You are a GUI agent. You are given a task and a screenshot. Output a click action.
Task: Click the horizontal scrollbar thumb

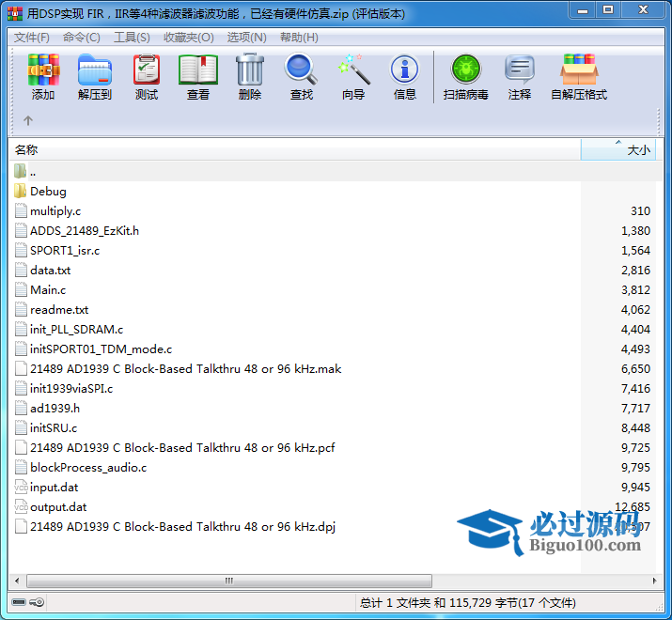coord(229,581)
